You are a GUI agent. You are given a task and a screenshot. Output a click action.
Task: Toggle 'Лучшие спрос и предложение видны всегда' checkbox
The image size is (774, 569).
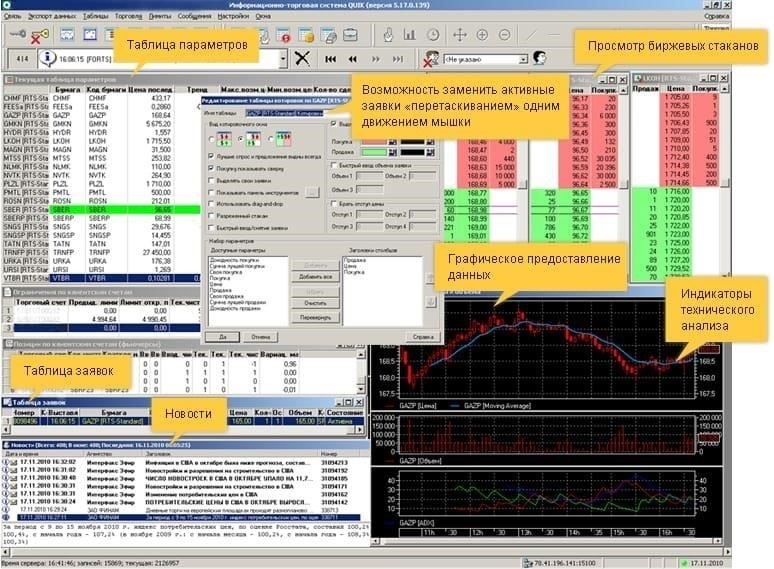click(211, 156)
